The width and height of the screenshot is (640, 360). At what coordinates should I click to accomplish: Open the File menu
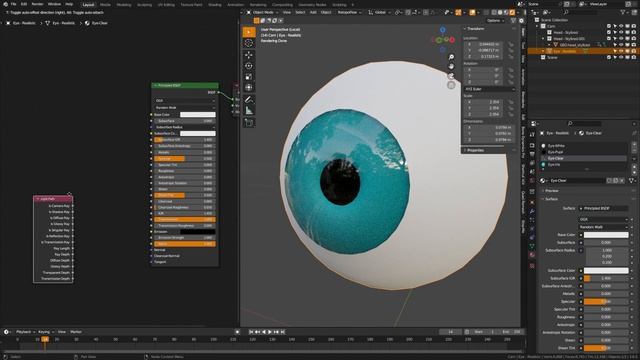pos(13,4)
